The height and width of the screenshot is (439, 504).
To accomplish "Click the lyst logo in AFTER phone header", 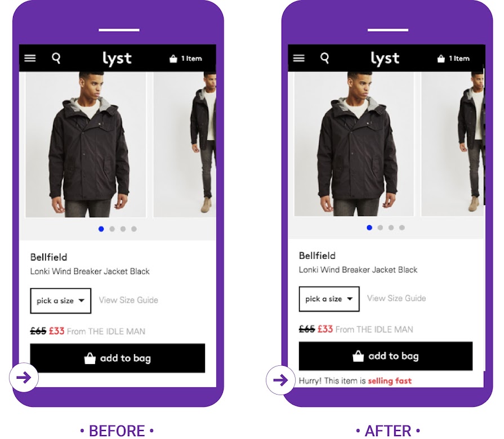I will click(385, 59).
